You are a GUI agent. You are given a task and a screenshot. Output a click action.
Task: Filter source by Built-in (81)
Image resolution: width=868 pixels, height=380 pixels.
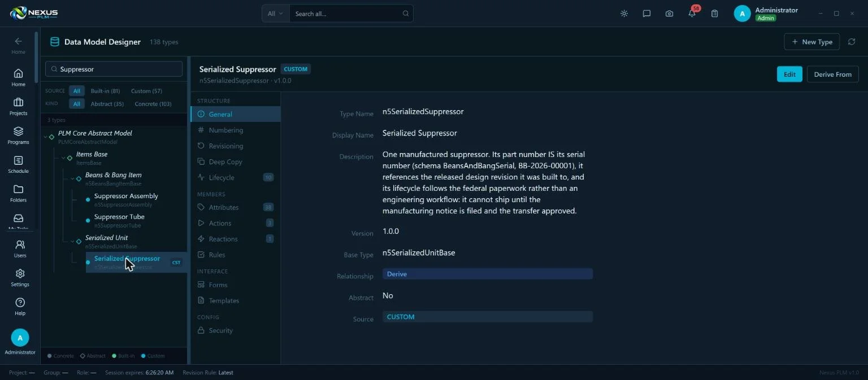click(x=105, y=91)
